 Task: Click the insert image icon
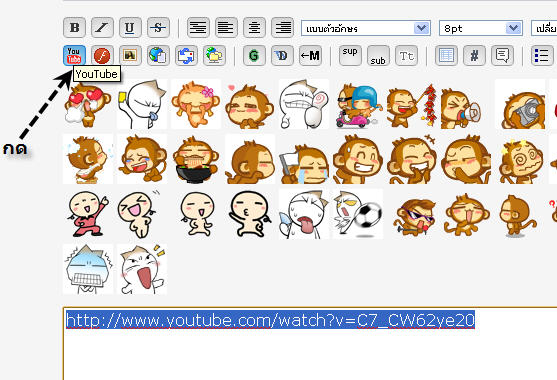(130, 55)
